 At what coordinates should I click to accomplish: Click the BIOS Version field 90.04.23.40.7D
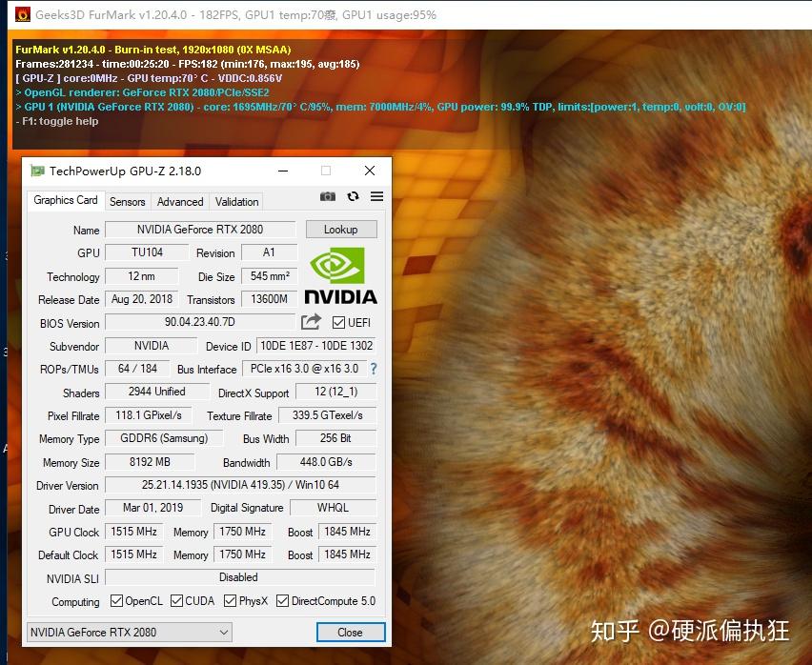[x=200, y=322]
